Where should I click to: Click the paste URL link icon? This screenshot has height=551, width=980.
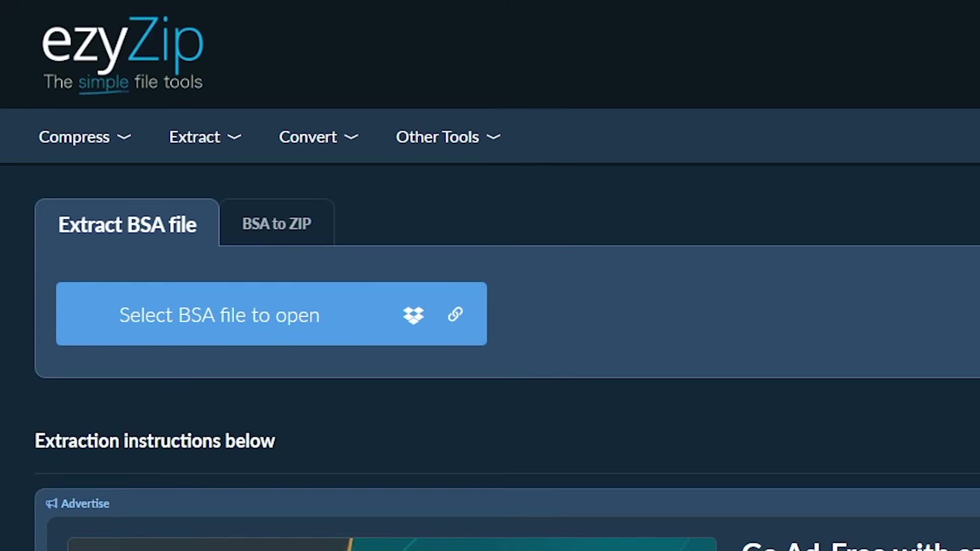click(x=455, y=314)
